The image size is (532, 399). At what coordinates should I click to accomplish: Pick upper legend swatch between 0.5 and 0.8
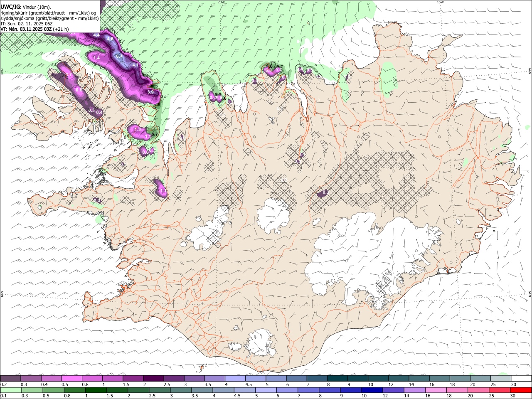pos(71,378)
